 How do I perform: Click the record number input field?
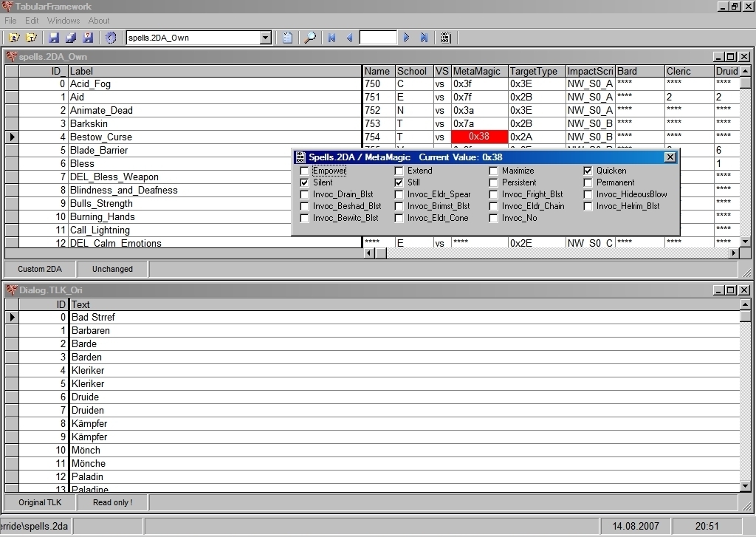378,38
